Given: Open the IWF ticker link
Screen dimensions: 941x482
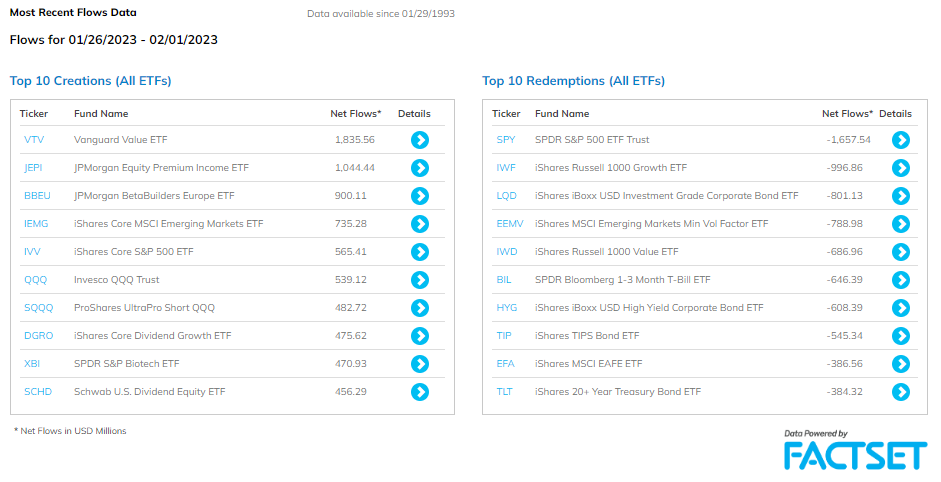Looking at the screenshot, I should click(506, 168).
